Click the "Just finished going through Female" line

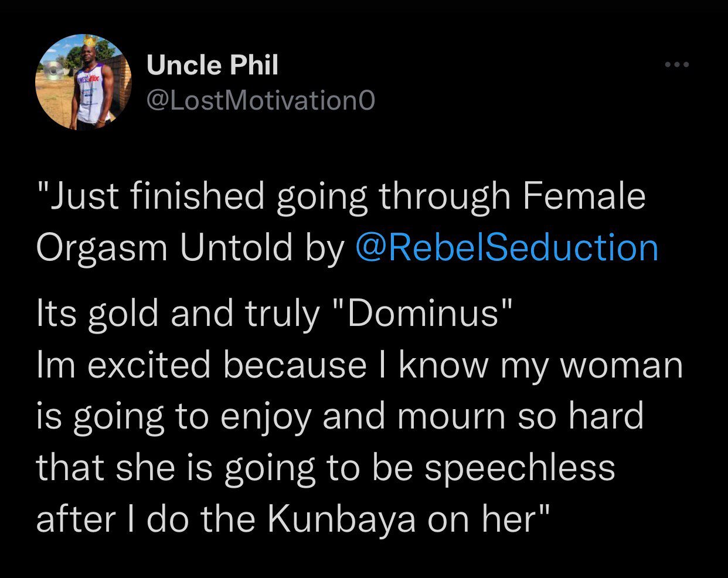[x=340, y=196]
